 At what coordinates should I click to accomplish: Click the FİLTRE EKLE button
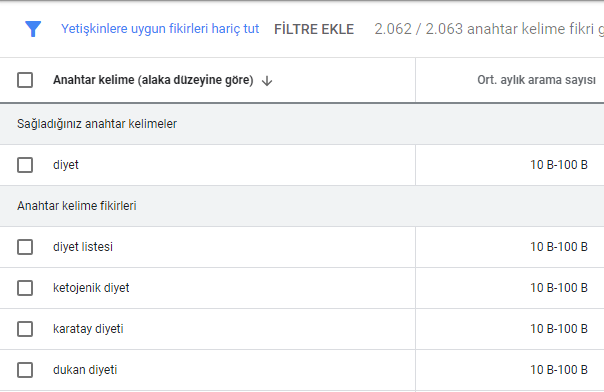[x=314, y=29]
